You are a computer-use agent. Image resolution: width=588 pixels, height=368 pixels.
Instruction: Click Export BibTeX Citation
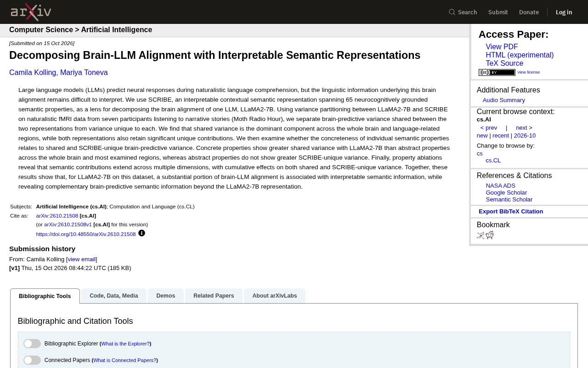(511, 212)
